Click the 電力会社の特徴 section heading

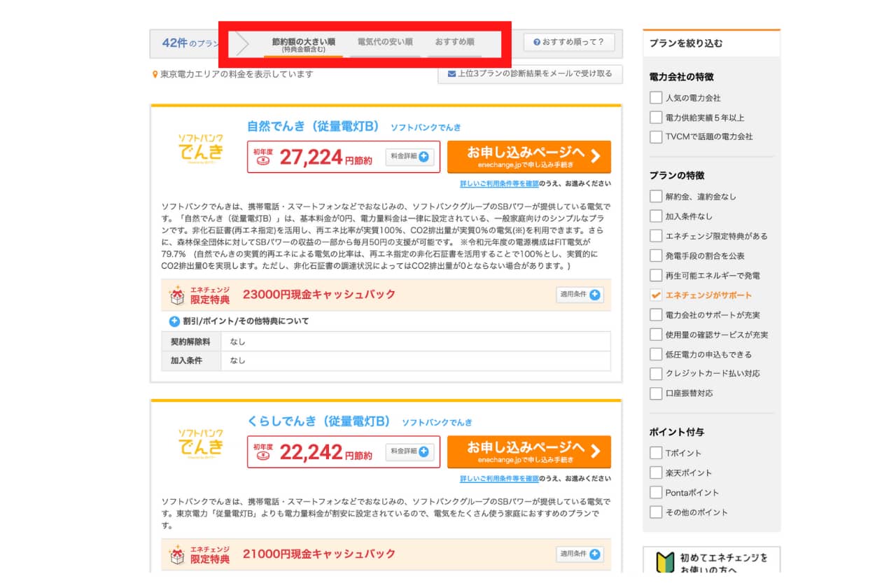coord(682,77)
